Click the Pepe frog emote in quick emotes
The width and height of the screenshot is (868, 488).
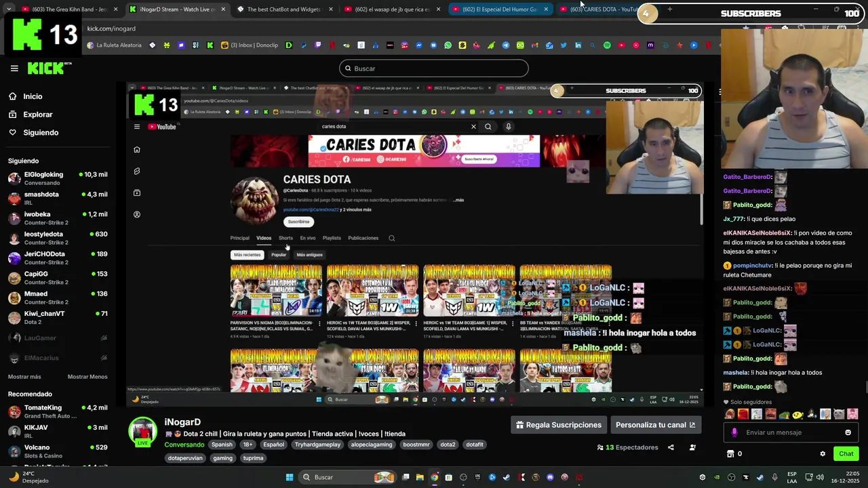point(785,414)
